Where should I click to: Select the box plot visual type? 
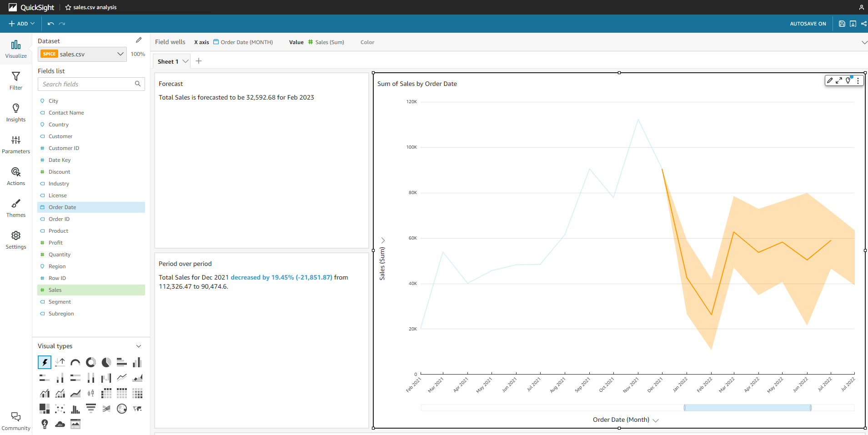click(x=91, y=393)
